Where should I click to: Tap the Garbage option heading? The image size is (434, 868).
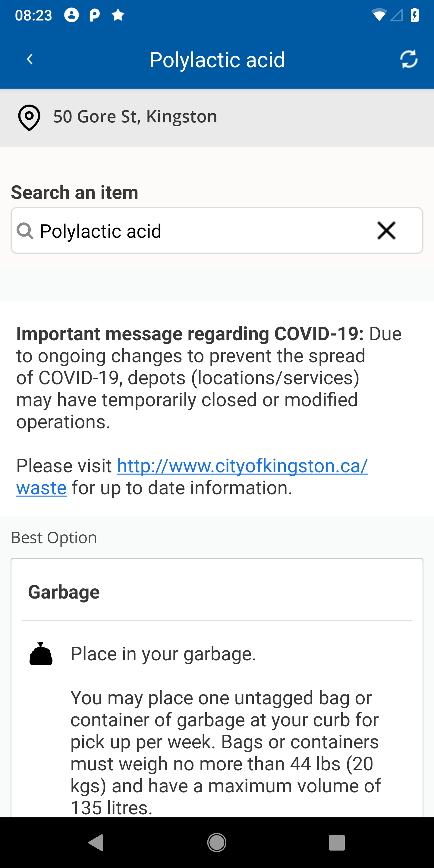pyautogui.click(x=64, y=592)
